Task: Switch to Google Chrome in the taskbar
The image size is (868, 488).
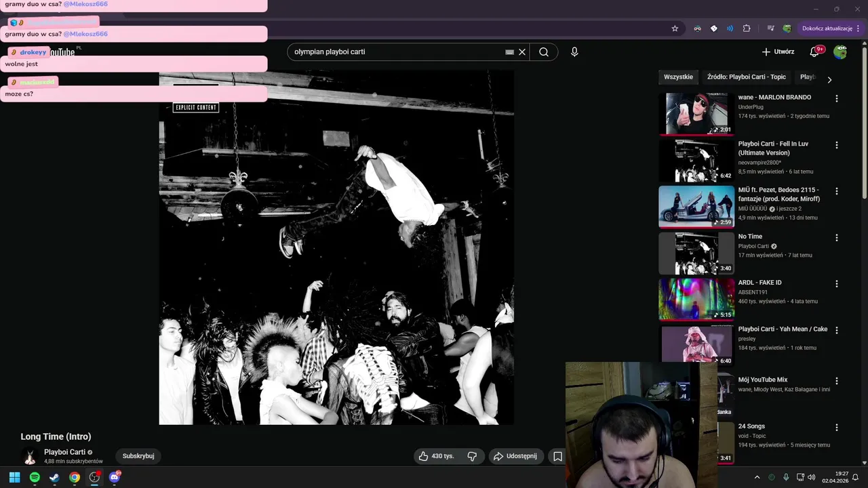Action: 75,477
